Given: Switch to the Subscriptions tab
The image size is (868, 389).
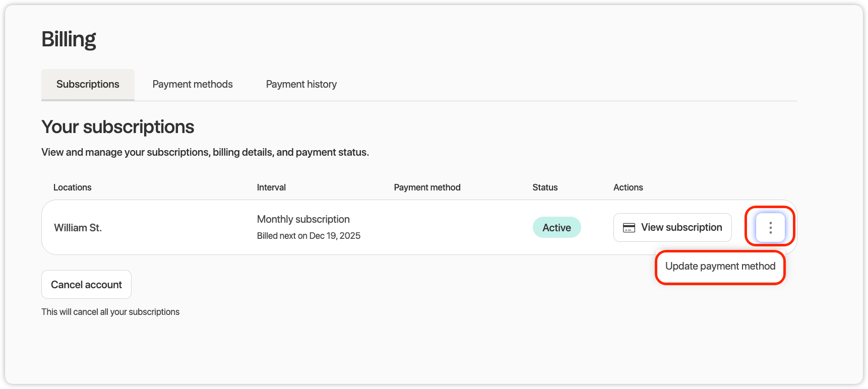Looking at the screenshot, I should (x=88, y=85).
